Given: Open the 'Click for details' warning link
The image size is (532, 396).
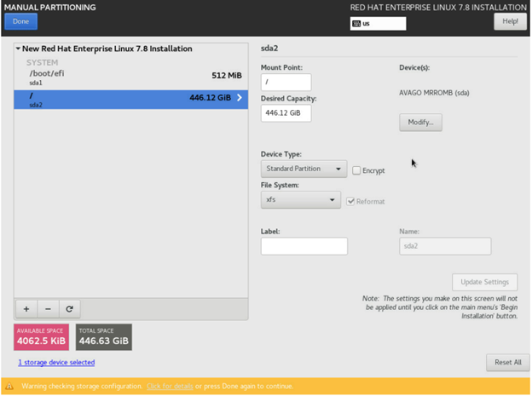Looking at the screenshot, I should tap(170, 387).
